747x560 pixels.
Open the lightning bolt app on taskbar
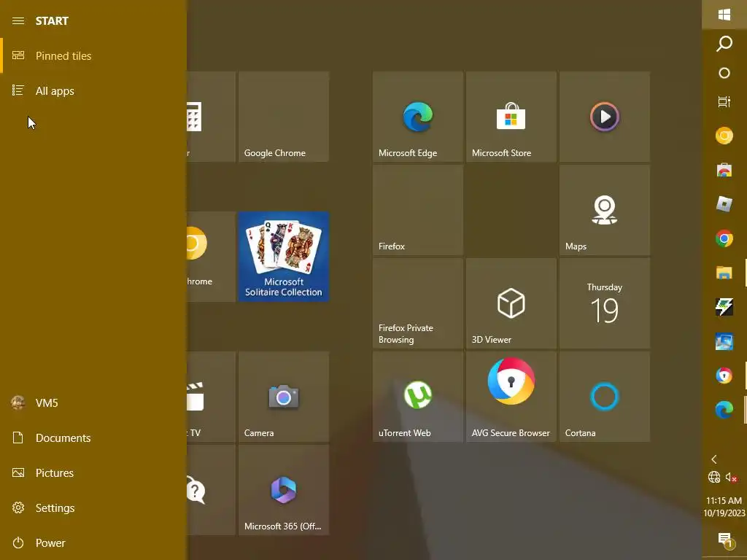[x=724, y=307]
